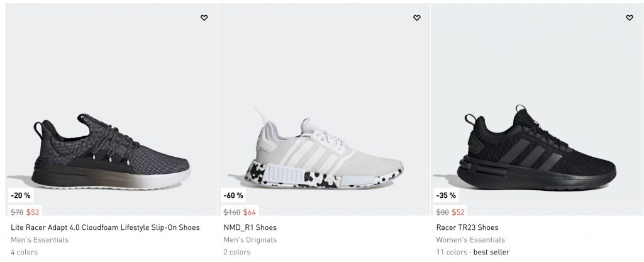Screen dimensions: 644x262
Task: Click the -20 % discount badge
Action: pyautogui.click(x=20, y=195)
